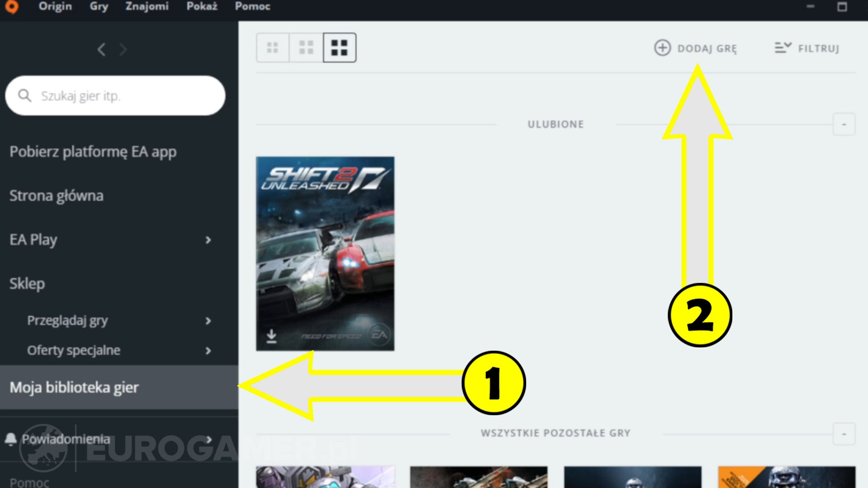868x488 pixels.
Task: Open Przeglądaj gry
Action: coord(67,320)
